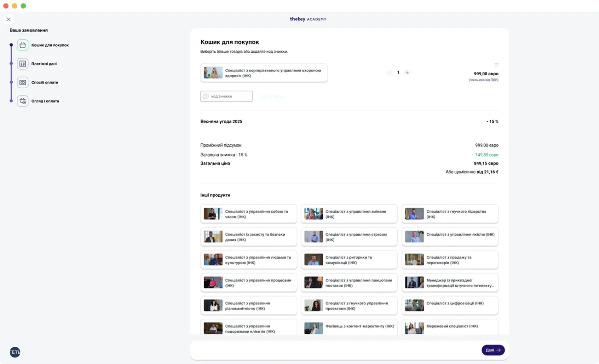
Task: Click the Огляд і оплата step icon
Action: (23, 101)
